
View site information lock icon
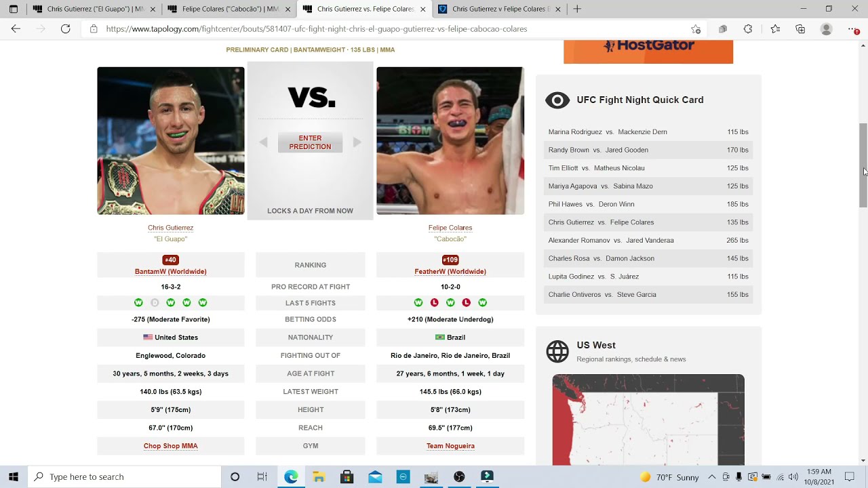94,29
